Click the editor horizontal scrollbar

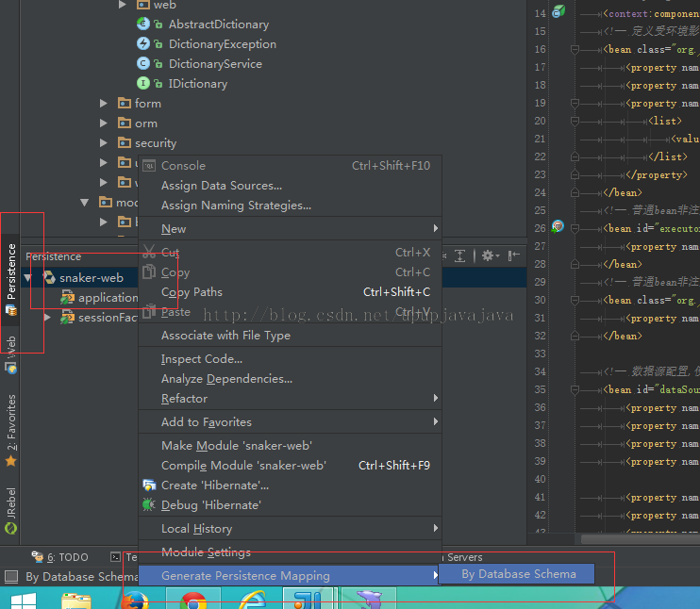coord(641,539)
